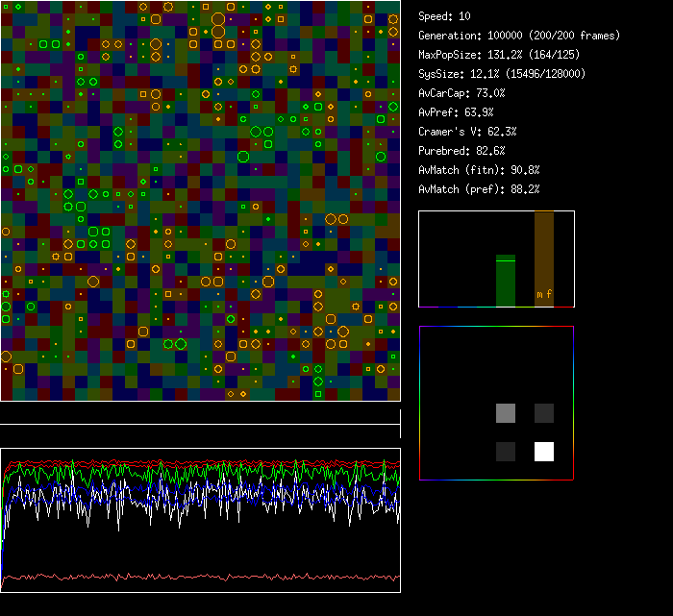This screenshot has width=673, height=616.
Task: Click the dark gray lower-left matrix square
Action: tap(506, 452)
